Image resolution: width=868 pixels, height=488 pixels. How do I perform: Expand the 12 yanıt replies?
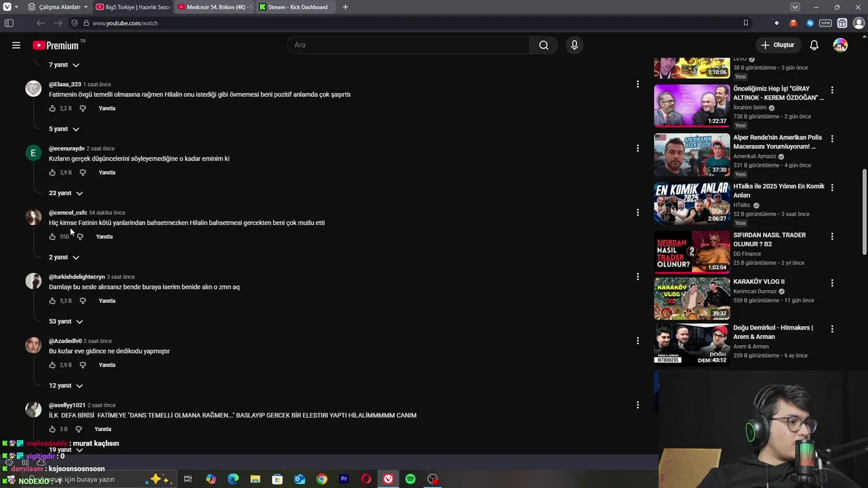66,386
